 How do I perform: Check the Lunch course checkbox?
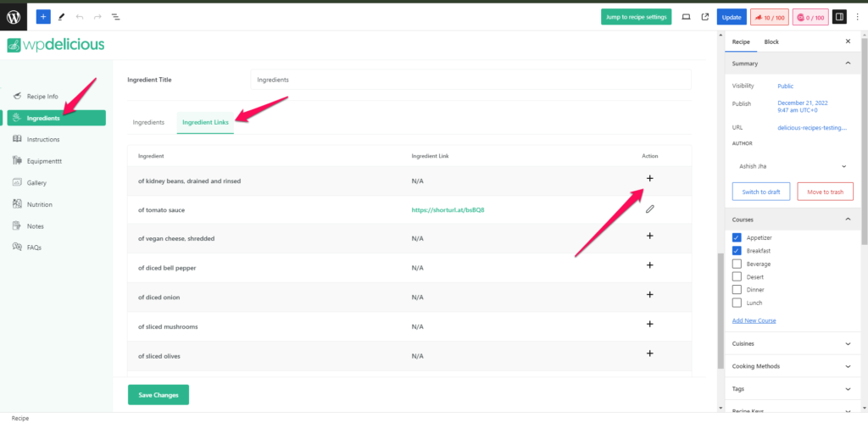pos(737,303)
